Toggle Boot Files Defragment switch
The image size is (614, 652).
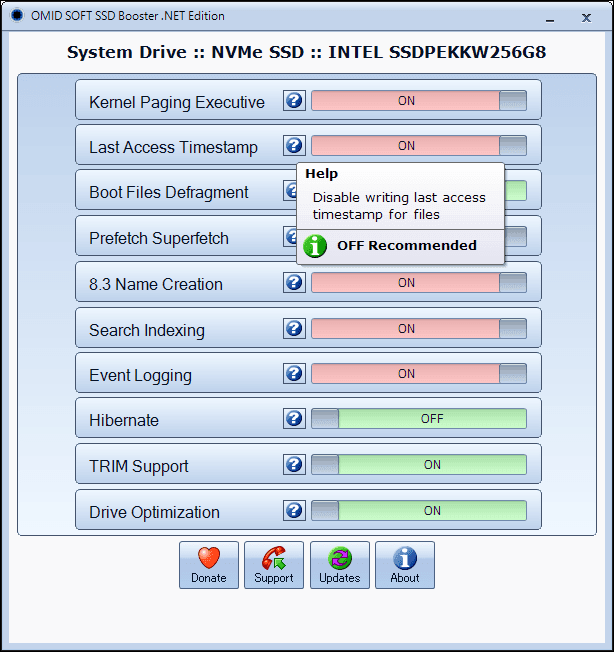516,191
